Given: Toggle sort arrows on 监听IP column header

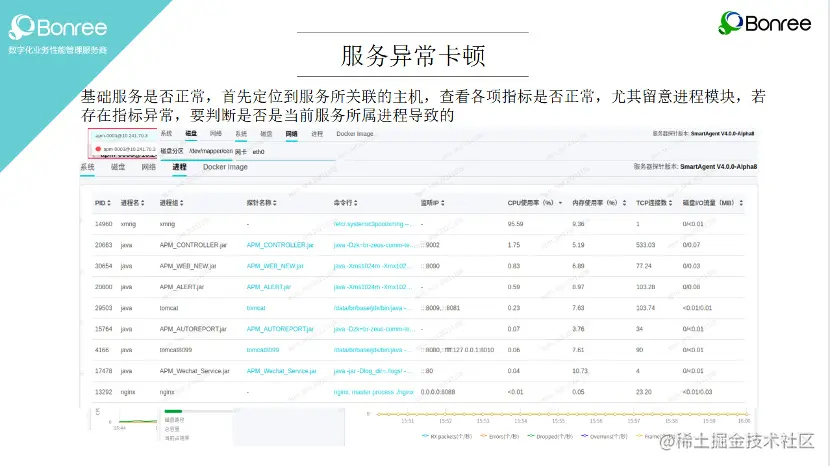Looking at the screenshot, I should (443, 203).
